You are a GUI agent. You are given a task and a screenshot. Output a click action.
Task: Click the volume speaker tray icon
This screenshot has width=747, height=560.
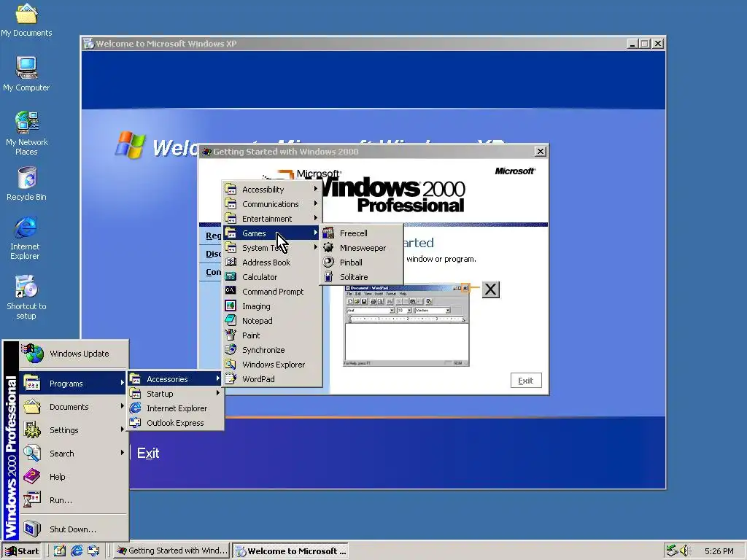coord(684,551)
